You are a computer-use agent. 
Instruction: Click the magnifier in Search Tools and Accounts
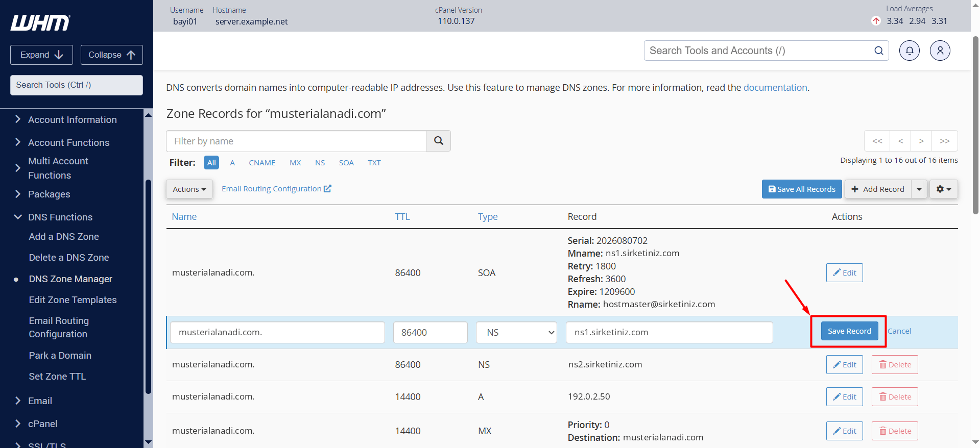point(878,51)
